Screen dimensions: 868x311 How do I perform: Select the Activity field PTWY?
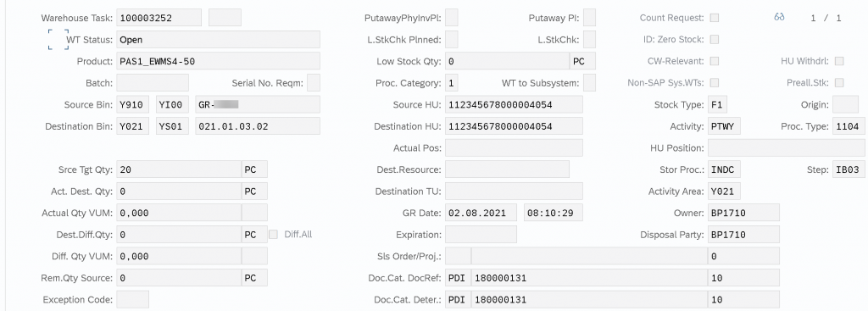click(x=724, y=126)
